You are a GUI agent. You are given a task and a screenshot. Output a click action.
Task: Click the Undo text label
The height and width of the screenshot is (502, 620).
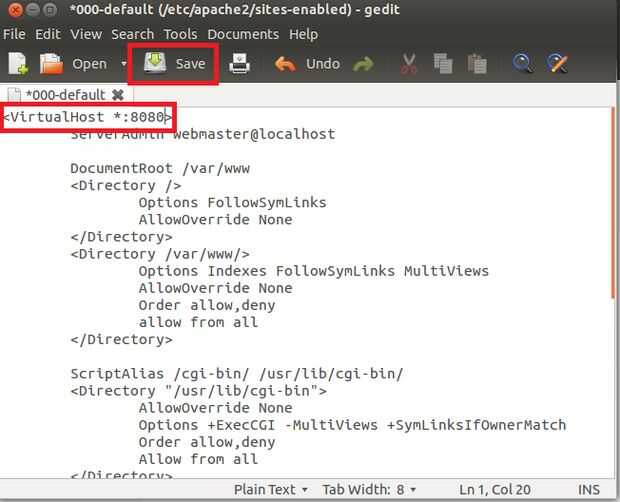point(323,64)
